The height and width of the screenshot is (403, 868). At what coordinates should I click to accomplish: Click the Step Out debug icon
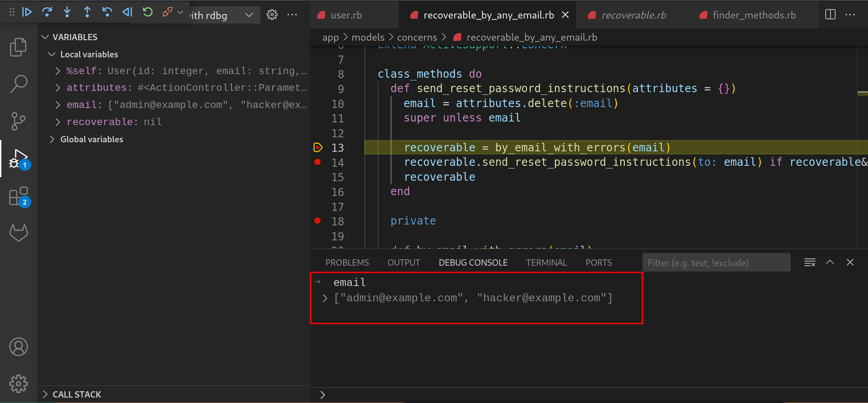point(87,12)
